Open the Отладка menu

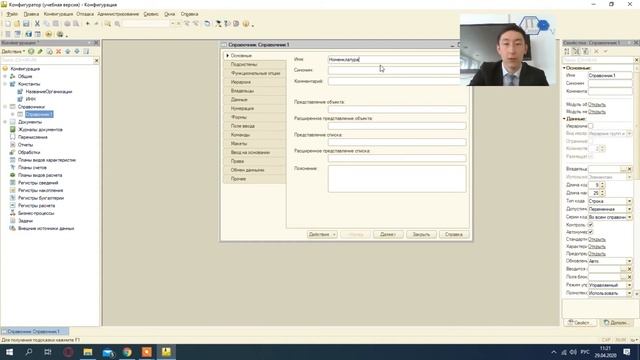click(85, 14)
